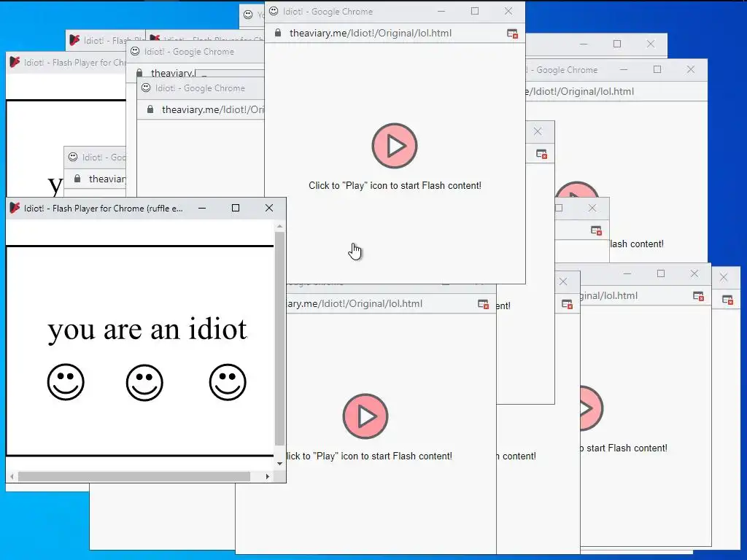747x560 pixels.
Task: Minimize the Chrome window showing e/Idiot!/Original/lol.html
Action: click(624, 69)
